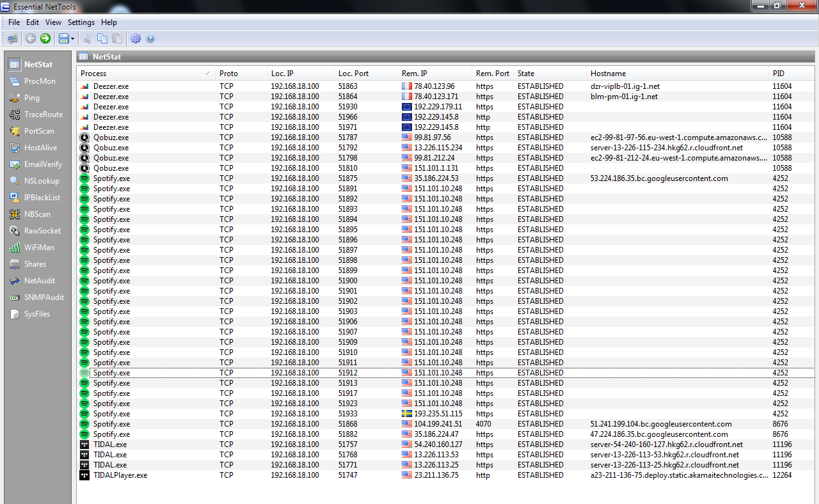Select Spotify.exe row with local port 51875
The image size is (819, 504).
coord(447,178)
